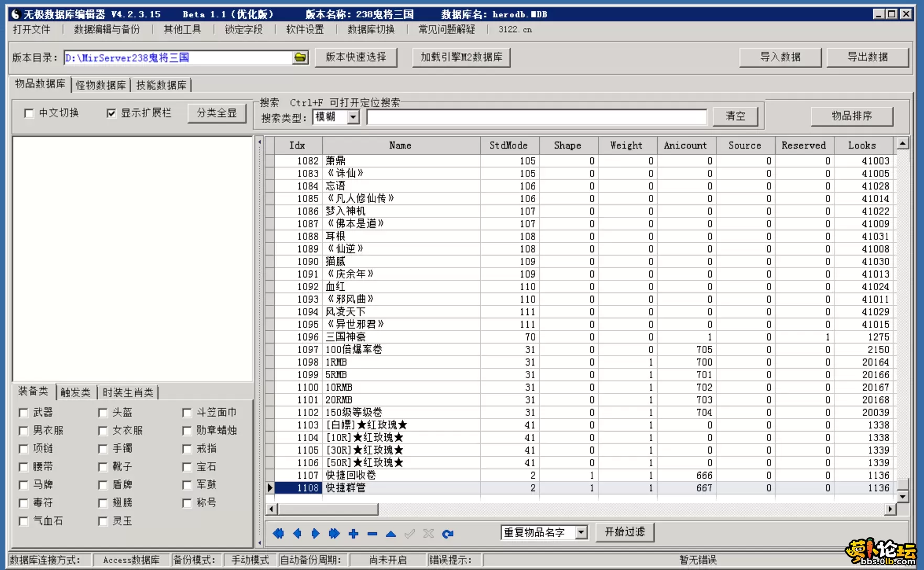
Task: Click the post edit checkmark icon
Action: point(410,533)
